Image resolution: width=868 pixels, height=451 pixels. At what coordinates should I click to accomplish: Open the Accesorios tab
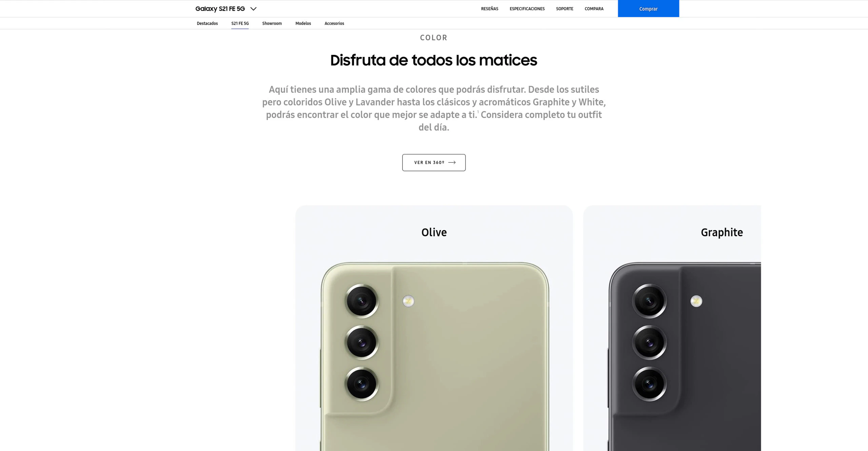point(334,23)
